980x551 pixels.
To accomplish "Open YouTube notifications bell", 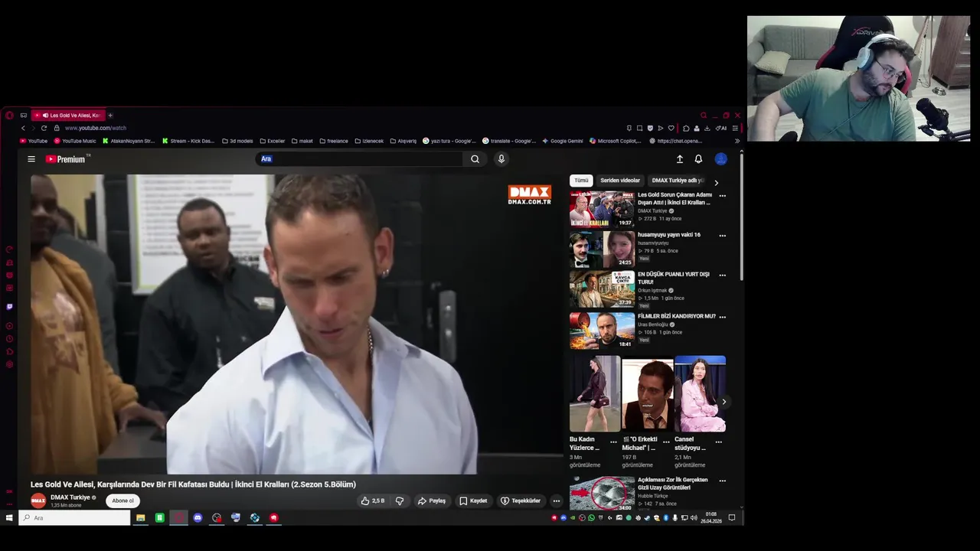I will 698,159.
